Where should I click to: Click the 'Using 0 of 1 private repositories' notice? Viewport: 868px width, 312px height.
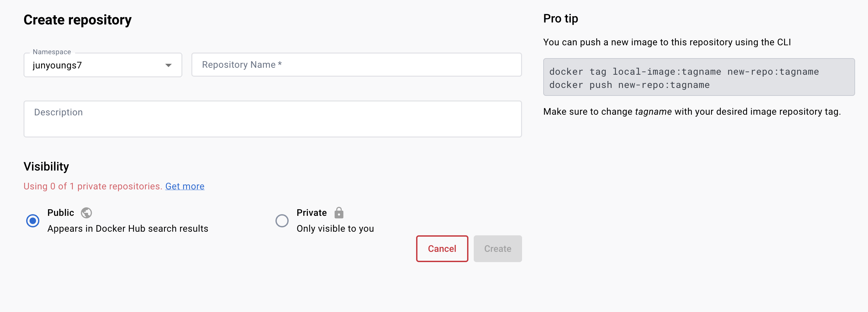pyautogui.click(x=93, y=186)
